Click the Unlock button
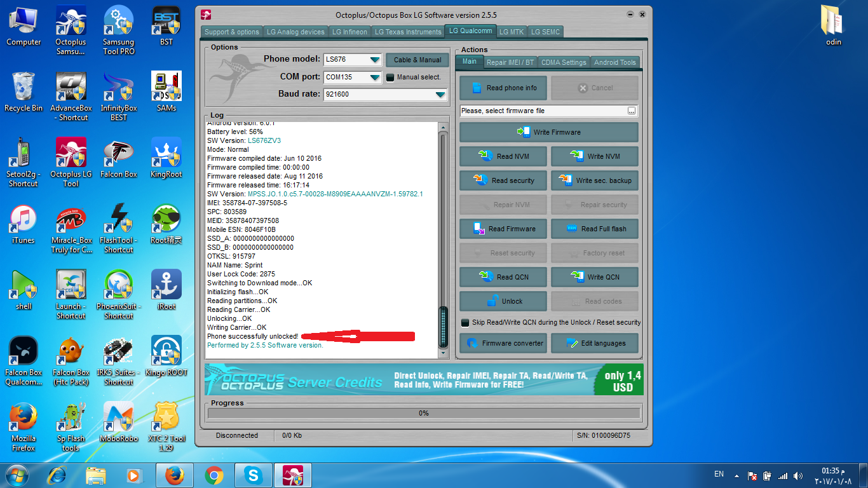Viewport: 868px width, 488px height. (x=504, y=301)
